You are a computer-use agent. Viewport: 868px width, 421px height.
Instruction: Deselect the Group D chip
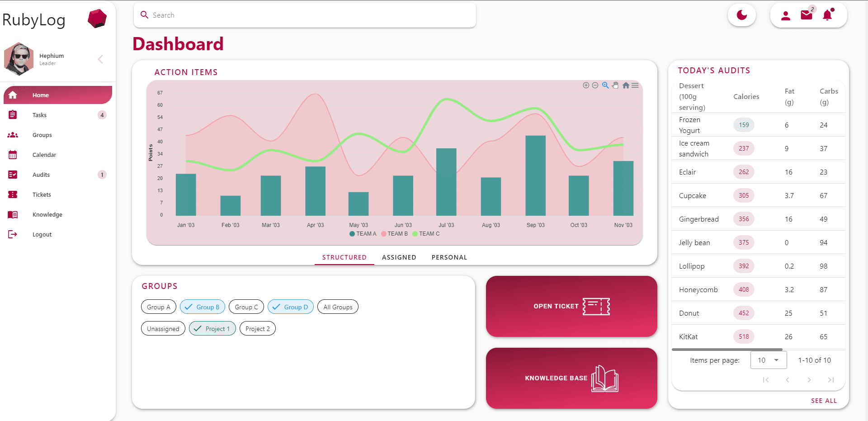[x=291, y=307]
